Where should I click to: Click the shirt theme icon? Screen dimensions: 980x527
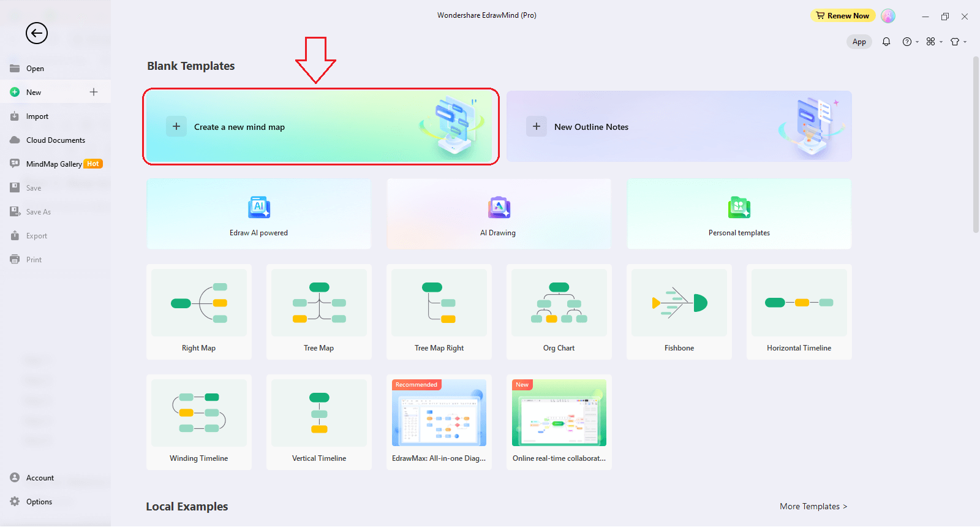coord(955,42)
